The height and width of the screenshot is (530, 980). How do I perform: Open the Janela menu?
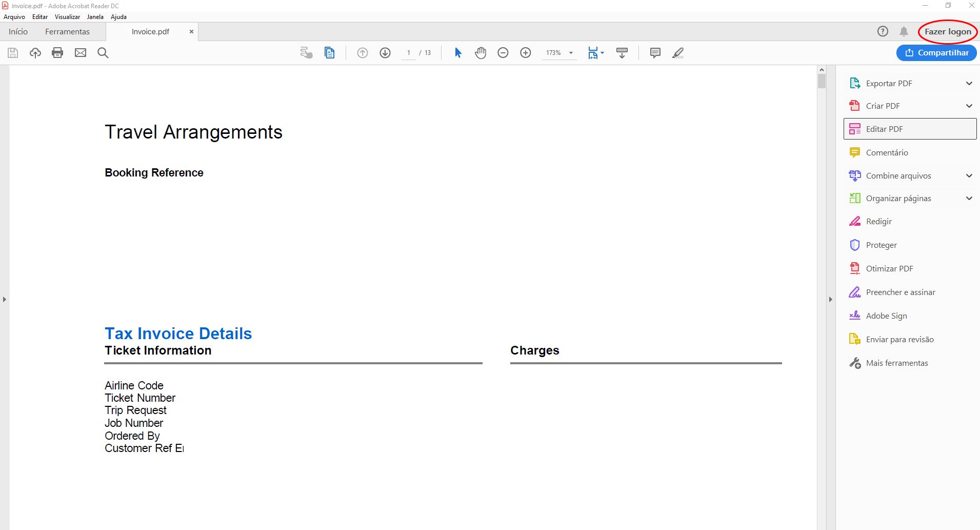click(x=95, y=17)
